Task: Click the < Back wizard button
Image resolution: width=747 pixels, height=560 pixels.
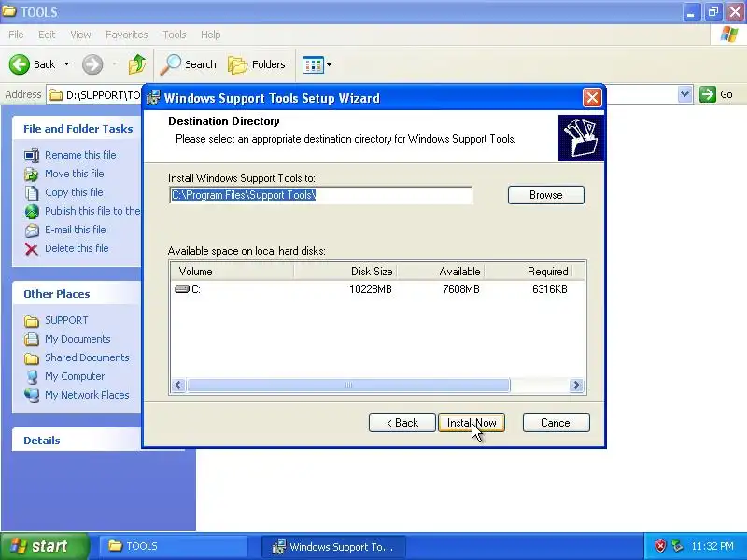Action: (x=402, y=423)
